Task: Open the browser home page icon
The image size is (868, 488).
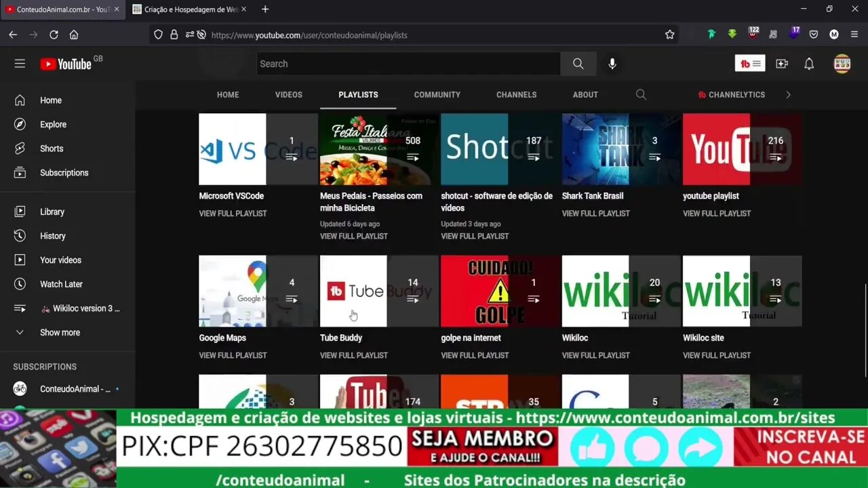Action: (x=74, y=35)
